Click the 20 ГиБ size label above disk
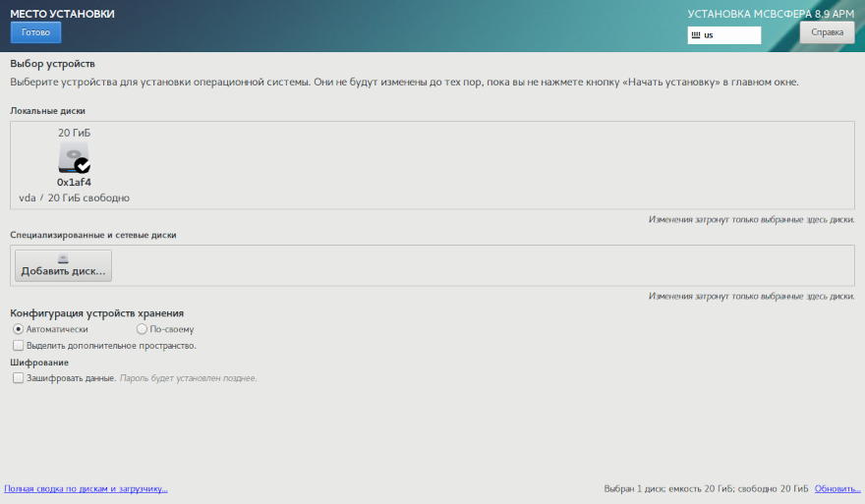 coord(74,133)
